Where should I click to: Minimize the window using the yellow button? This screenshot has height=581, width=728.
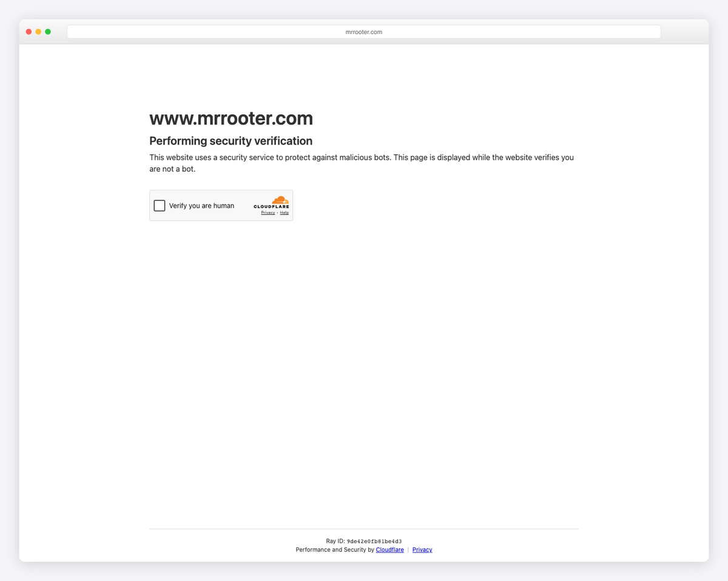point(38,32)
